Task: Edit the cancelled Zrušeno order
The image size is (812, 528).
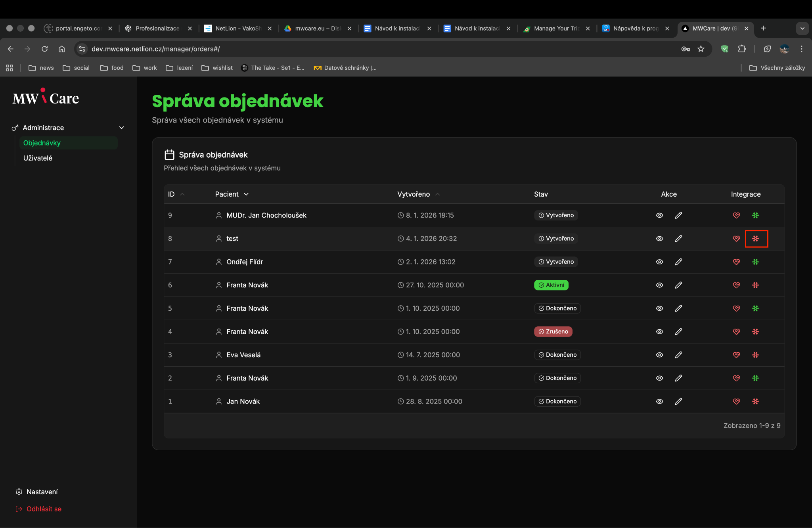Action: pos(678,331)
